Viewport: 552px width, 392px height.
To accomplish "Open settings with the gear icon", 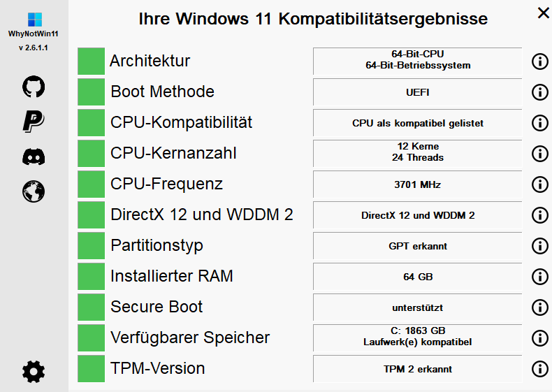I will (x=34, y=372).
